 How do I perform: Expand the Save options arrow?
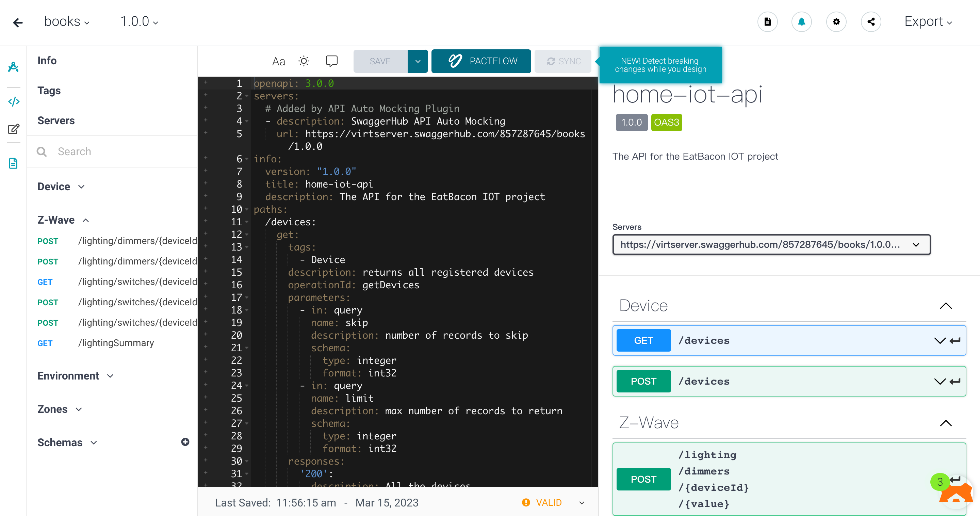[x=417, y=61]
